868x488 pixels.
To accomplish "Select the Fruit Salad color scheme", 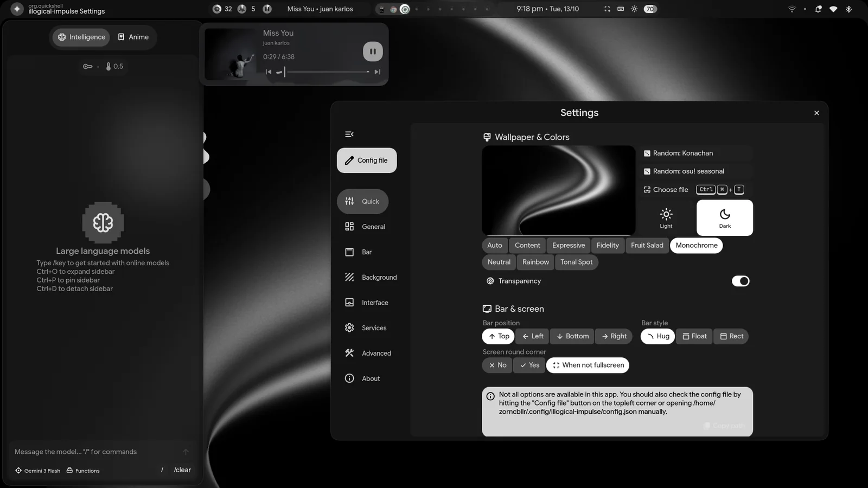I will (647, 246).
